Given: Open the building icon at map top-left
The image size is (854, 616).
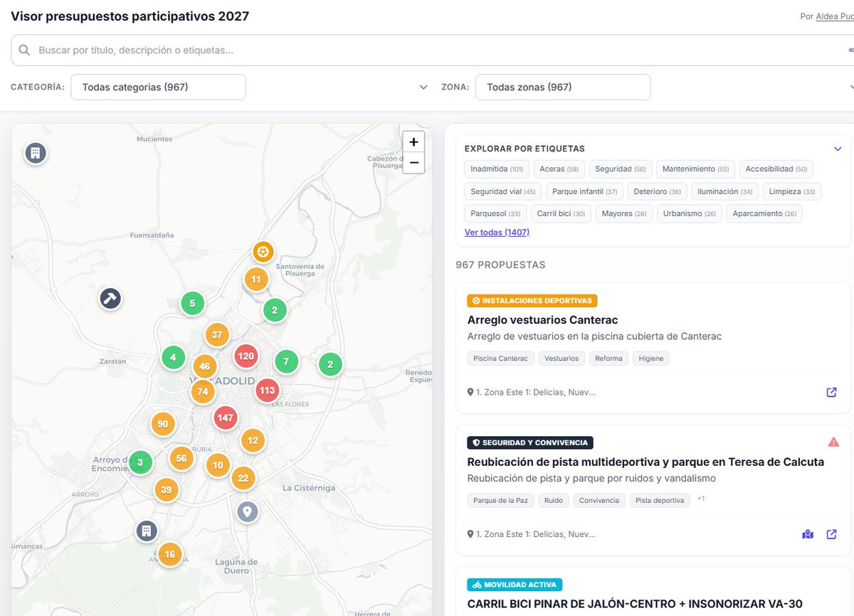Looking at the screenshot, I should point(36,152).
